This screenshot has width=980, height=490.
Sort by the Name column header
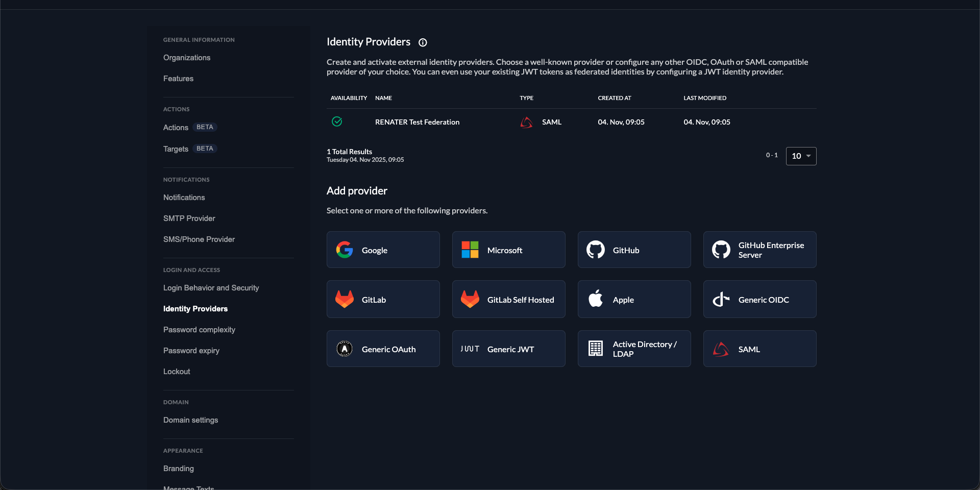(x=383, y=98)
